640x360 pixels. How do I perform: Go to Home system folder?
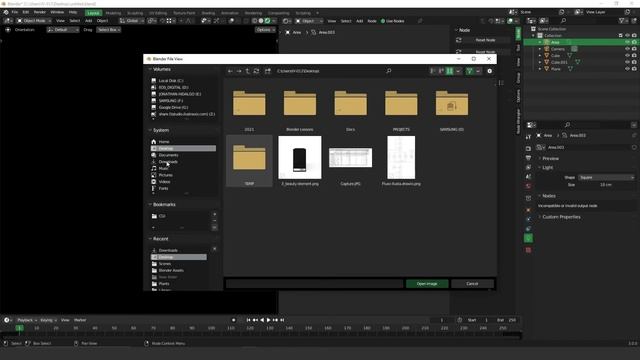pyautogui.click(x=183, y=142)
